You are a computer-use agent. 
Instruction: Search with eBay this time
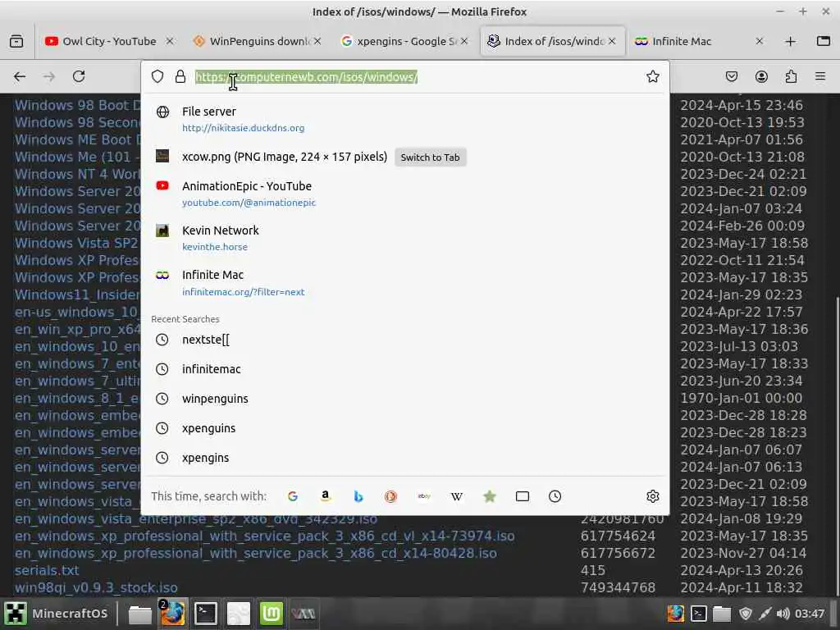tap(424, 496)
